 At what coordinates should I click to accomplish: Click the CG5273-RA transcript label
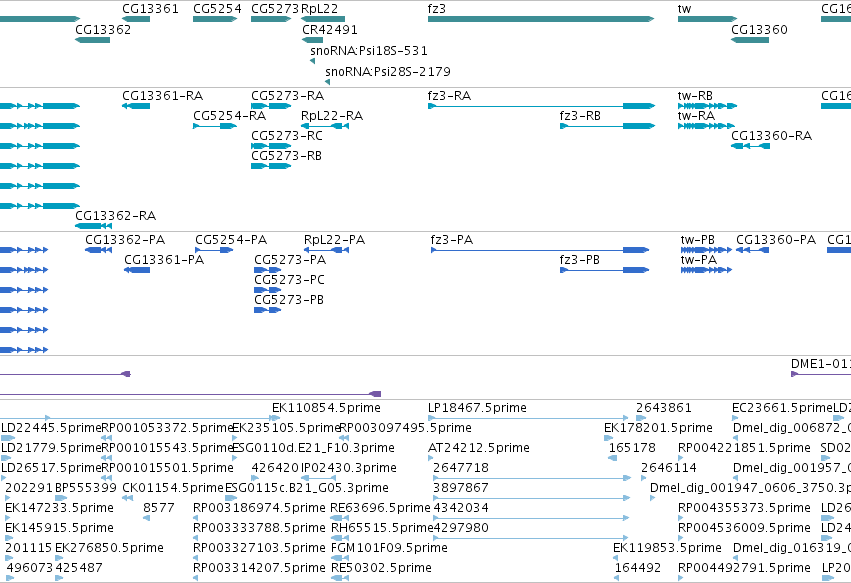287,96
